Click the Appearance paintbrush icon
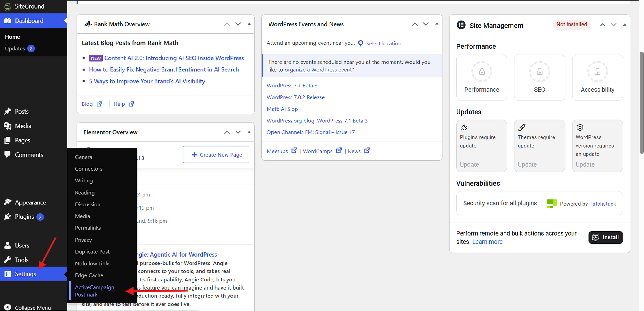The height and width of the screenshot is (311, 644). click(7, 202)
